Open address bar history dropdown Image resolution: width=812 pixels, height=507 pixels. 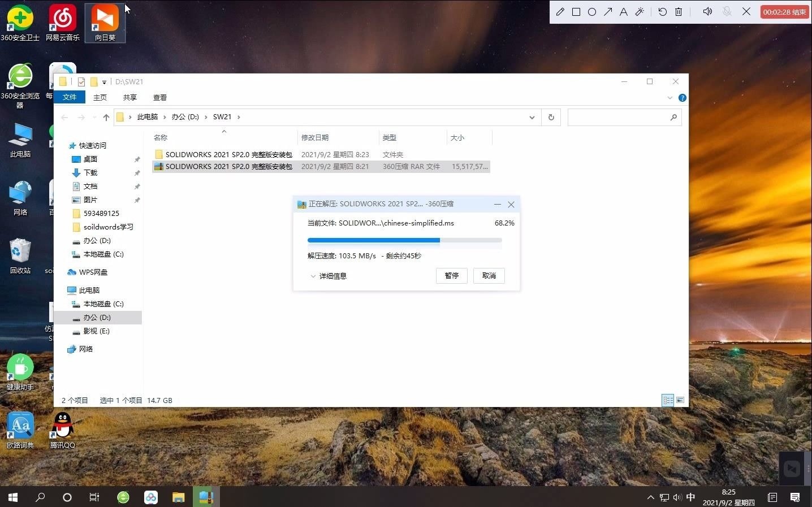coord(532,117)
